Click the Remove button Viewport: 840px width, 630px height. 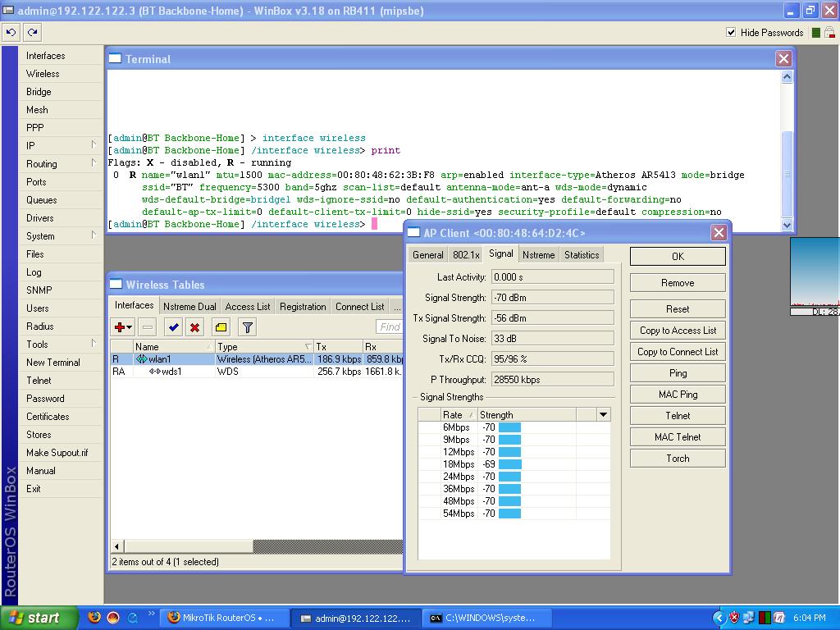click(x=678, y=283)
